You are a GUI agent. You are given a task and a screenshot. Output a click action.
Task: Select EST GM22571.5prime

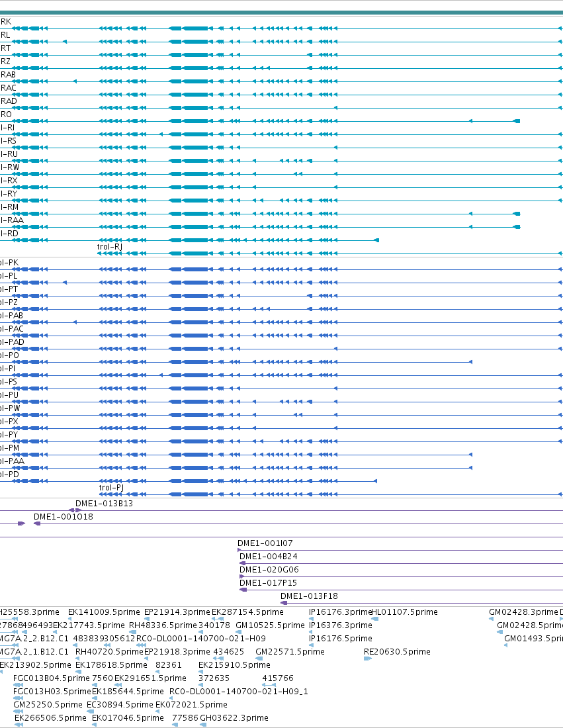[x=290, y=652]
